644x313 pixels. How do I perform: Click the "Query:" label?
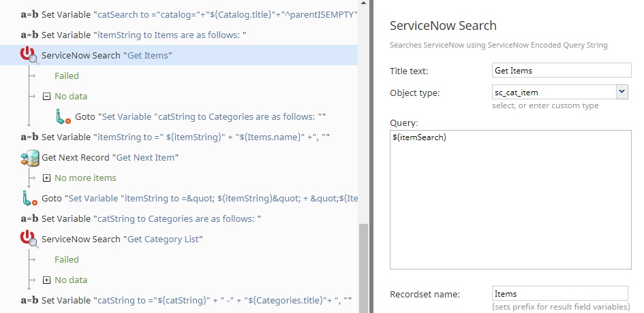403,122
